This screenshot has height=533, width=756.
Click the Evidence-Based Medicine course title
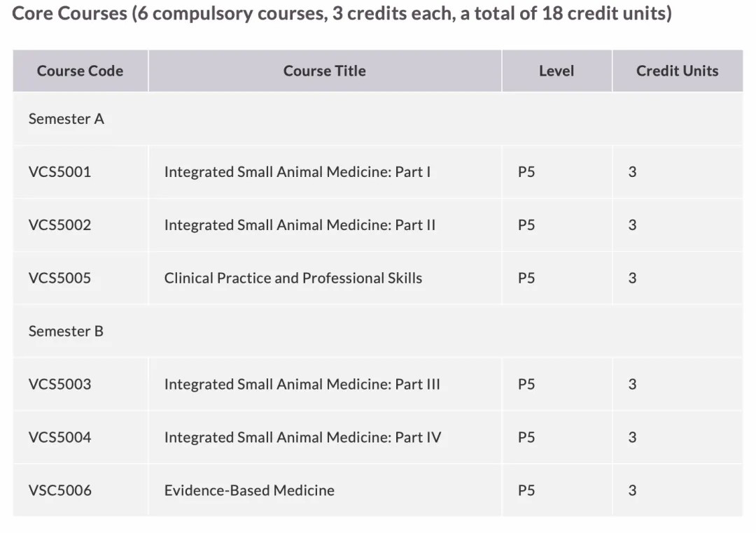[x=249, y=490]
